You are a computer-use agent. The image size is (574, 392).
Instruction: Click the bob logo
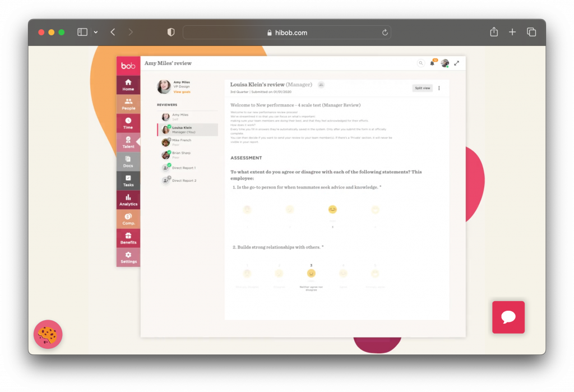coord(128,66)
